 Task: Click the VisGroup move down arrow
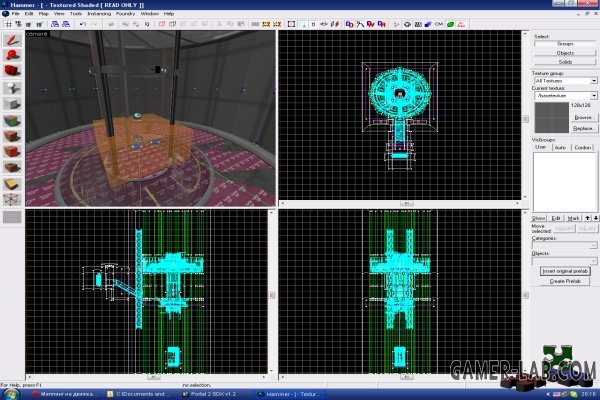595,218
